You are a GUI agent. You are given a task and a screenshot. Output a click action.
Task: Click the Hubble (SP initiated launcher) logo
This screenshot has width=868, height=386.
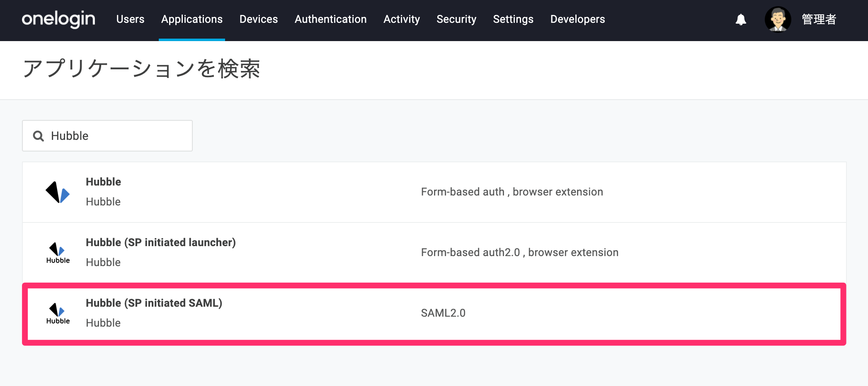point(58,253)
